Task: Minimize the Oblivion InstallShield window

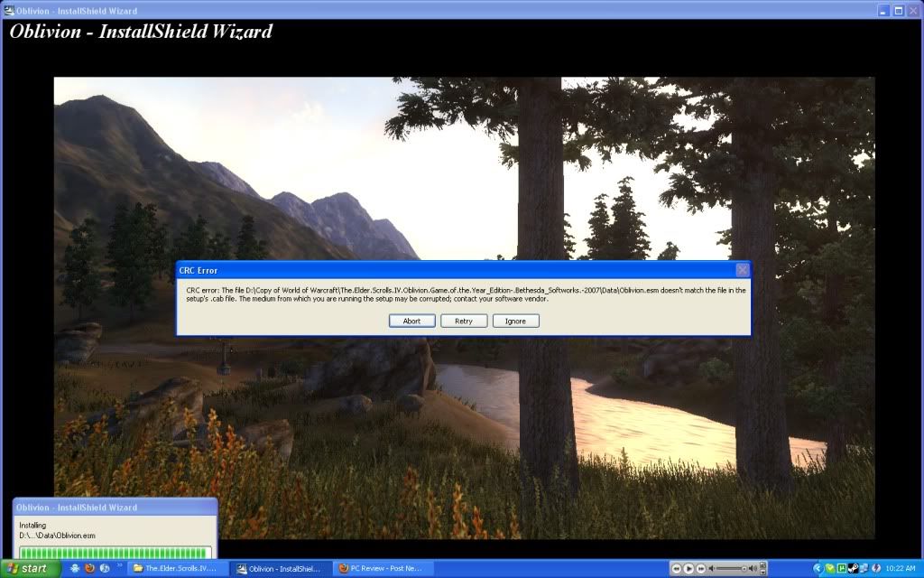Action: point(883,10)
